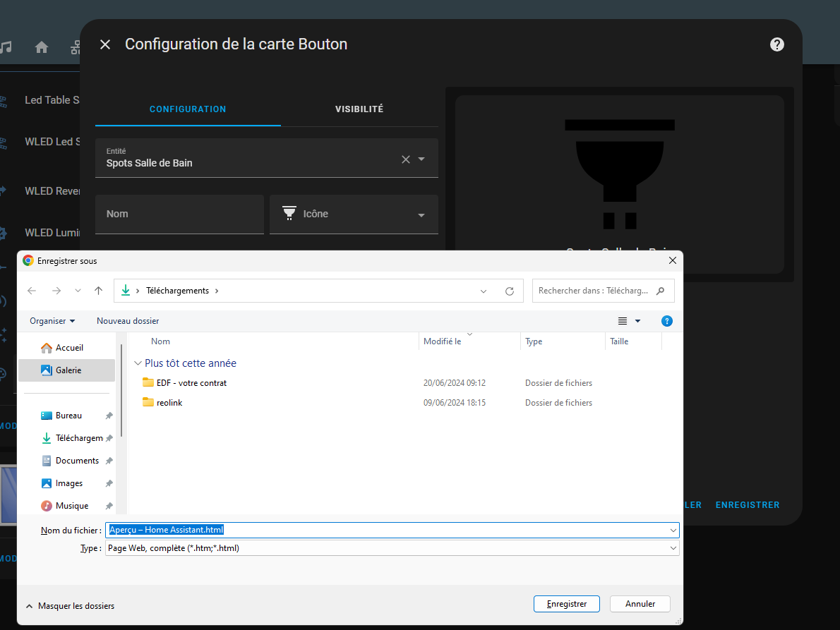Image resolution: width=840 pixels, height=630 pixels.
Task: Clear the Spots Salle de Bain entity
Action: coord(405,159)
